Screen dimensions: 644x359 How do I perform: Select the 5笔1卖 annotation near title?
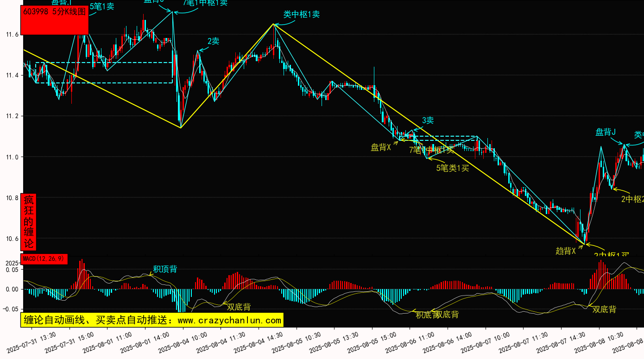coord(101,6)
